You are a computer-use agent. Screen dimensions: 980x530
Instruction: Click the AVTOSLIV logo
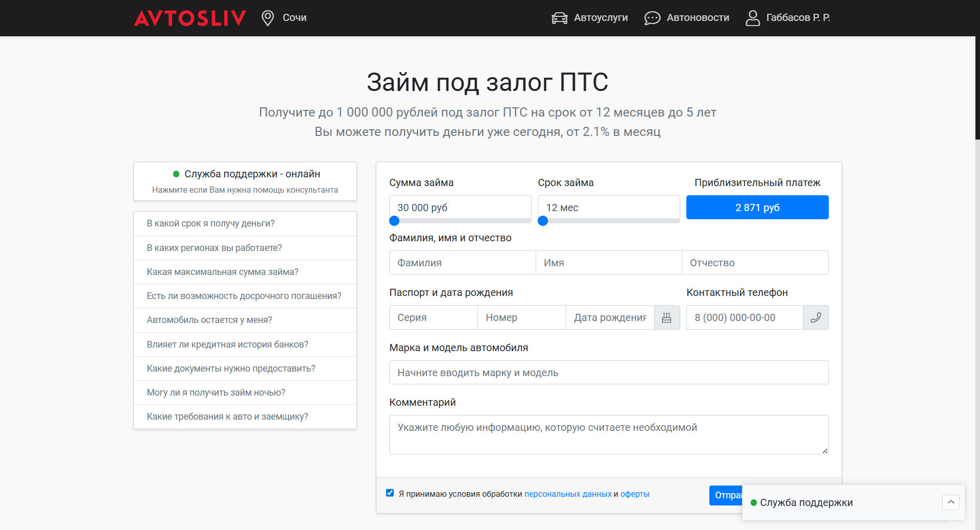(x=189, y=17)
